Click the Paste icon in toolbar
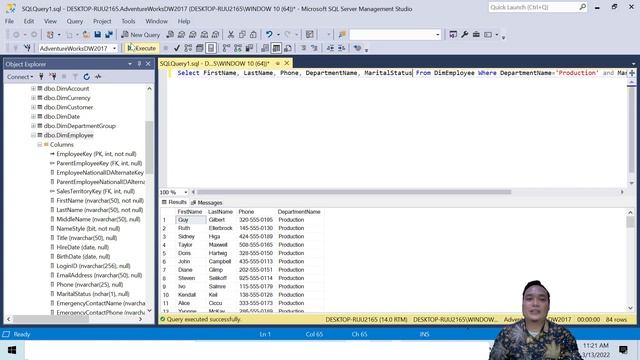 pos(253,35)
